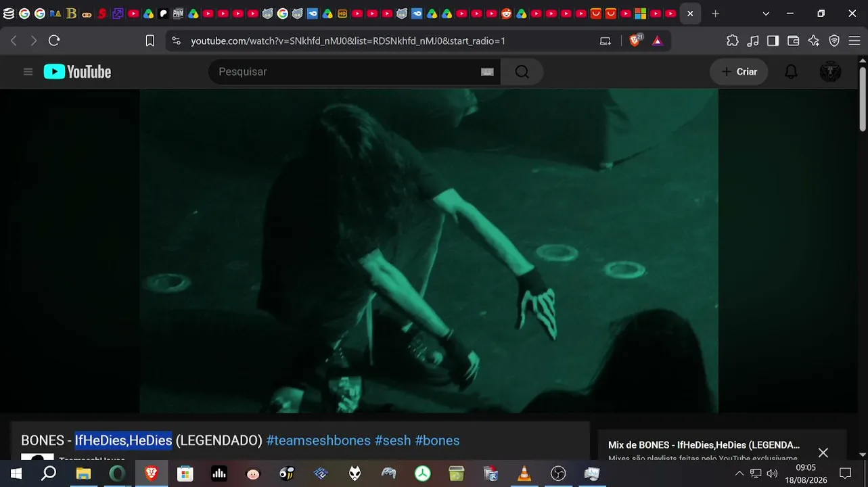Image resolution: width=868 pixels, height=487 pixels.
Task: Open the volume control in system tray
Action: (772, 473)
